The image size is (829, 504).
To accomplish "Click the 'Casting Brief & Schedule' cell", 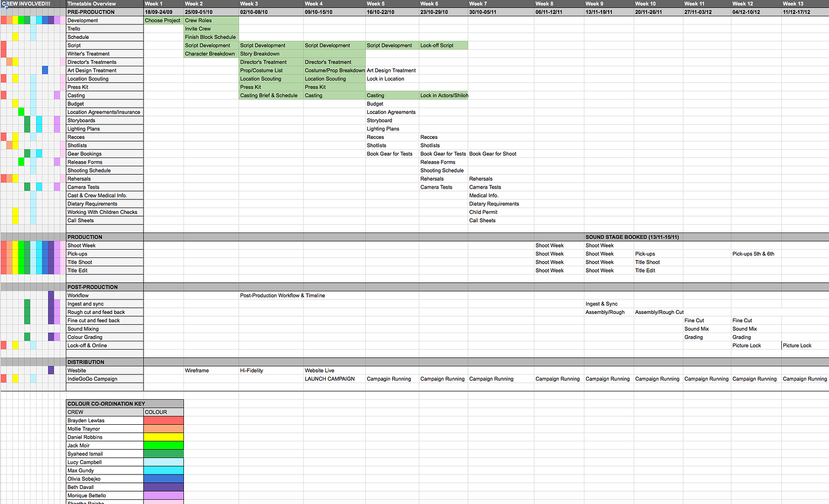I will 271,95.
